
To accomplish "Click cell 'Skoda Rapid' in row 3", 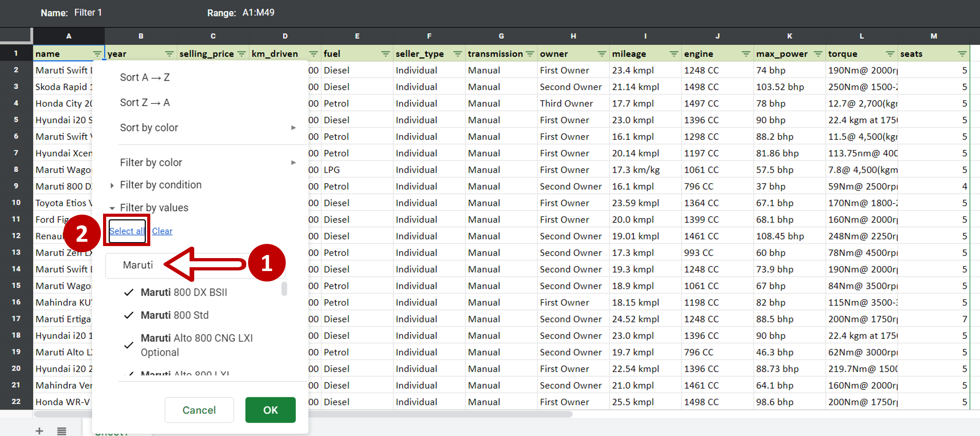I will (63, 87).
